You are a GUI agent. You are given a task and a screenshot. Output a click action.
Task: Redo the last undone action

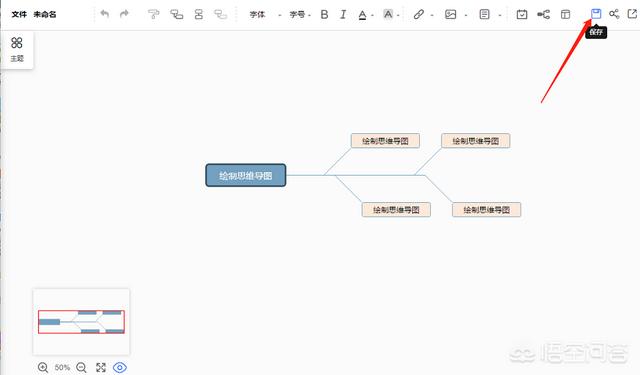124,14
